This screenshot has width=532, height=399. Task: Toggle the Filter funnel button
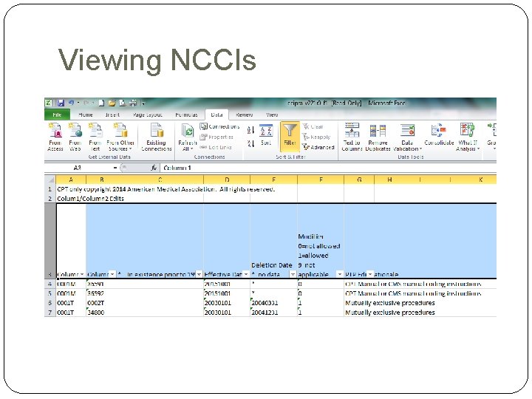pyautogui.click(x=290, y=137)
